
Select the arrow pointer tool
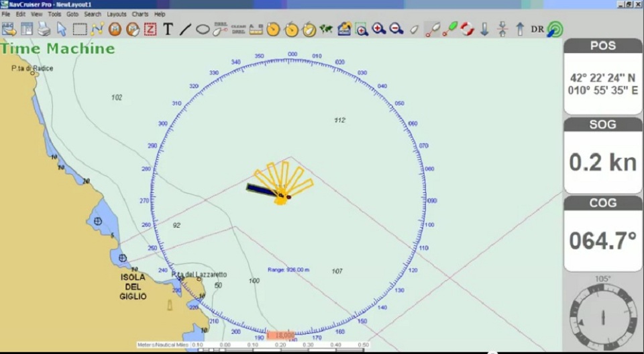point(62,29)
